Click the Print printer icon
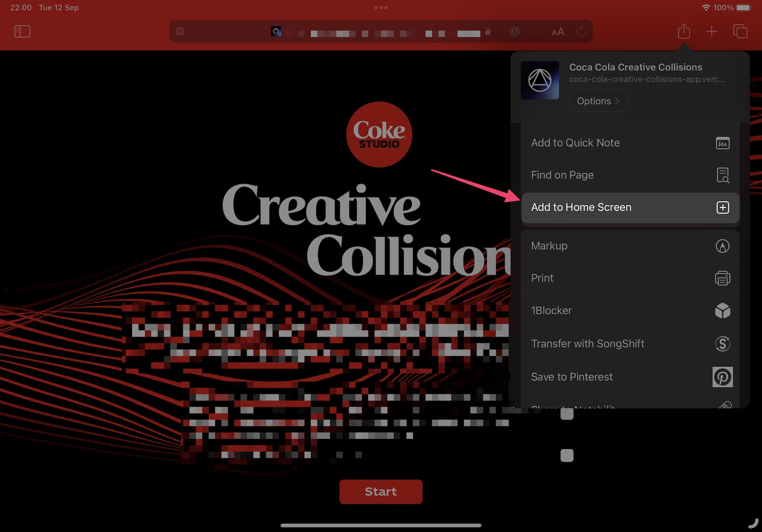This screenshot has height=532, width=762. tap(722, 278)
